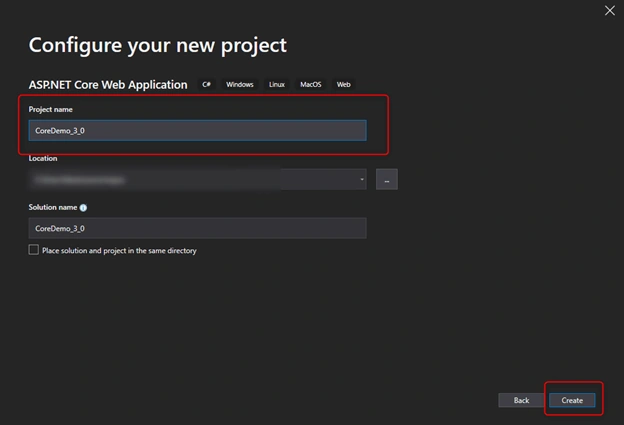Click the Windows platform tag
This screenshot has height=425, width=624.
(x=240, y=84)
